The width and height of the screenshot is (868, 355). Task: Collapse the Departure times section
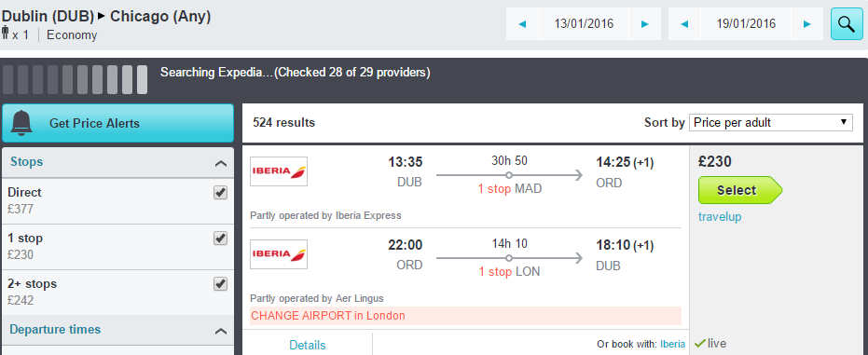coord(220,331)
